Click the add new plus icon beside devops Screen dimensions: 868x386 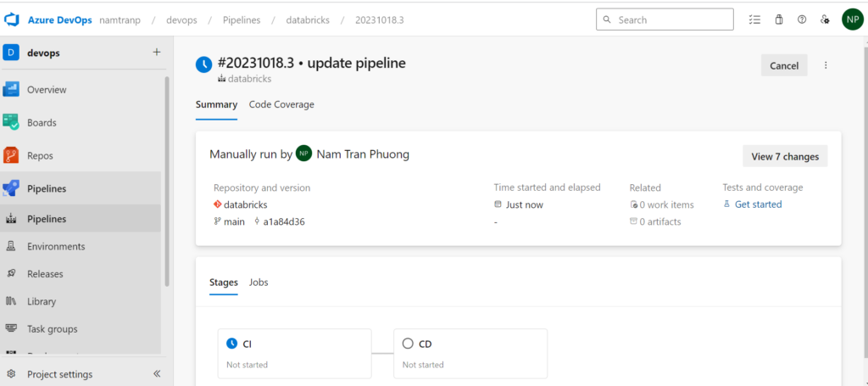click(156, 53)
